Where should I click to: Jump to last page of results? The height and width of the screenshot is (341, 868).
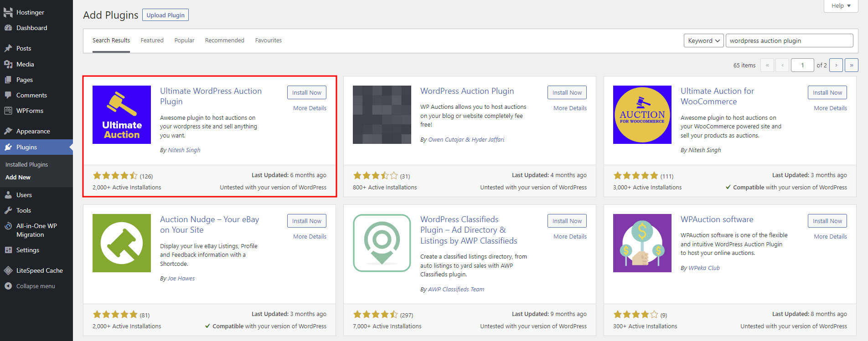click(x=851, y=65)
